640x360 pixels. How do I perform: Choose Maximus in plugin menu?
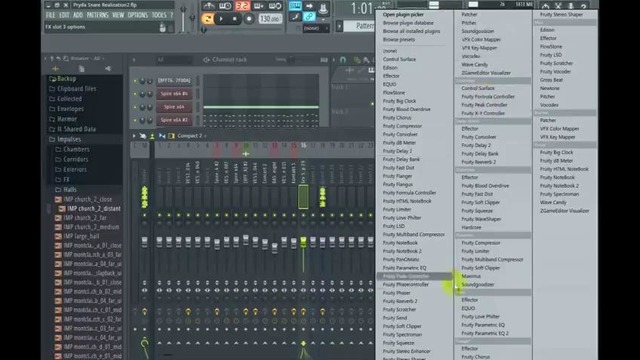coord(471,276)
